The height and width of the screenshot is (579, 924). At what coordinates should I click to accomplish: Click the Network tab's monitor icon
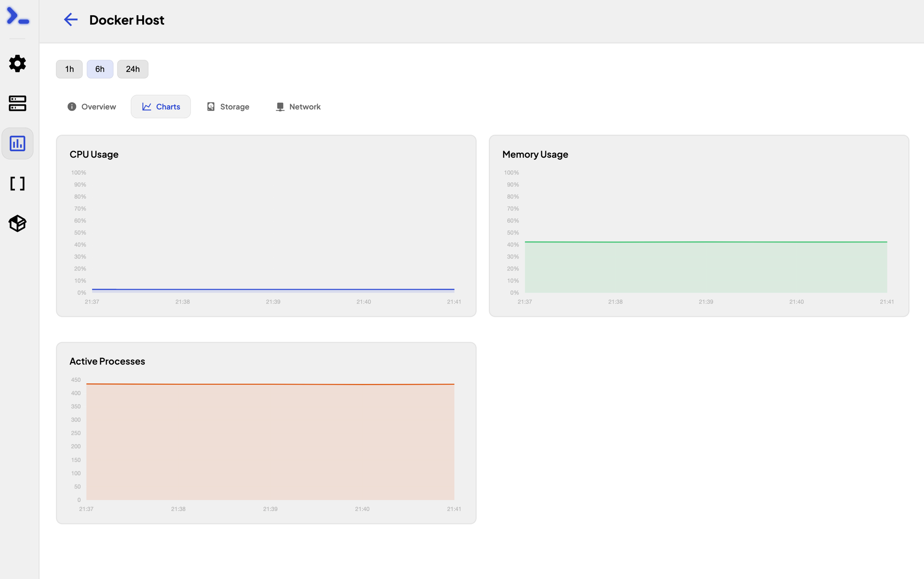pos(280,106)
